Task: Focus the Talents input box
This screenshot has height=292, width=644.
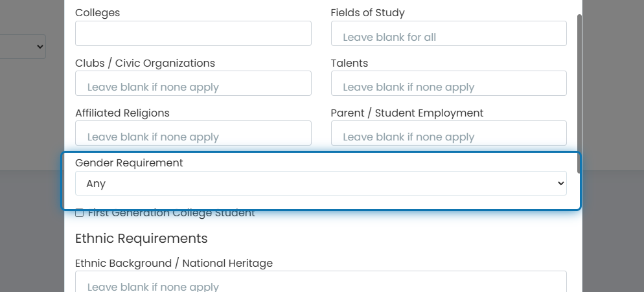Action: tap(448, 84)
